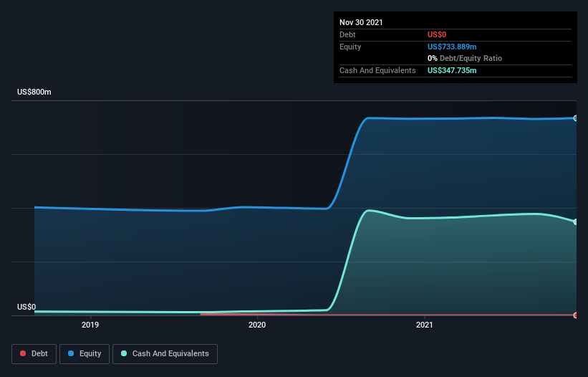Screen dimensions: 588x377
Task: Click the 2019 x-axis label
Action: click(90, 325)
